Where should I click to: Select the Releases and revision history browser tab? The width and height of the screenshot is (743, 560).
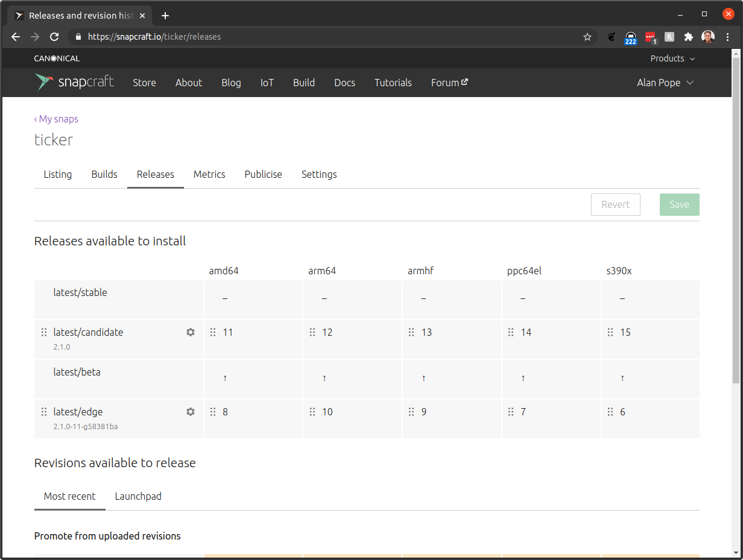coord(80,16)
